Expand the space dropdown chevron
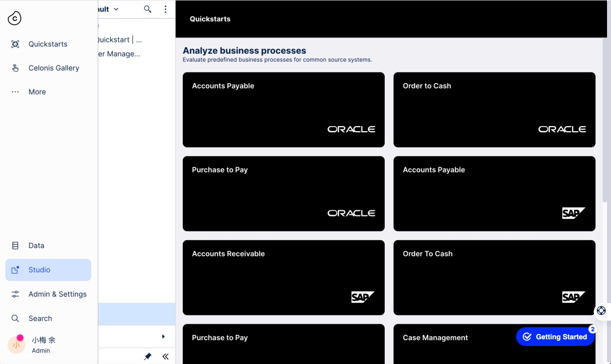 [116, 9]
